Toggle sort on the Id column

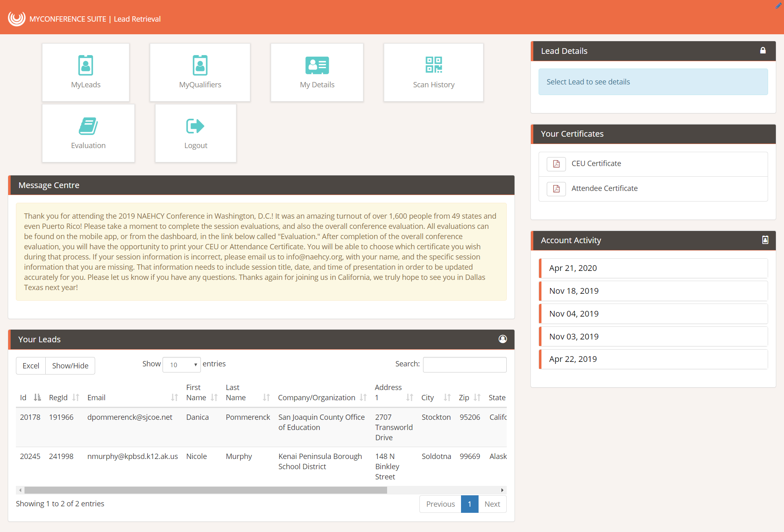[29, 397]
